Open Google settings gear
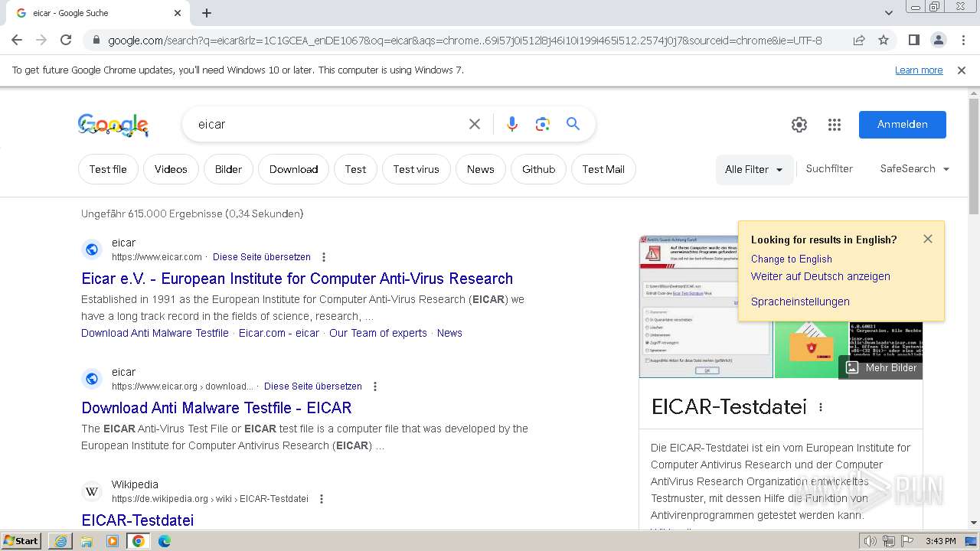980x551 pixels. [799, 125]
